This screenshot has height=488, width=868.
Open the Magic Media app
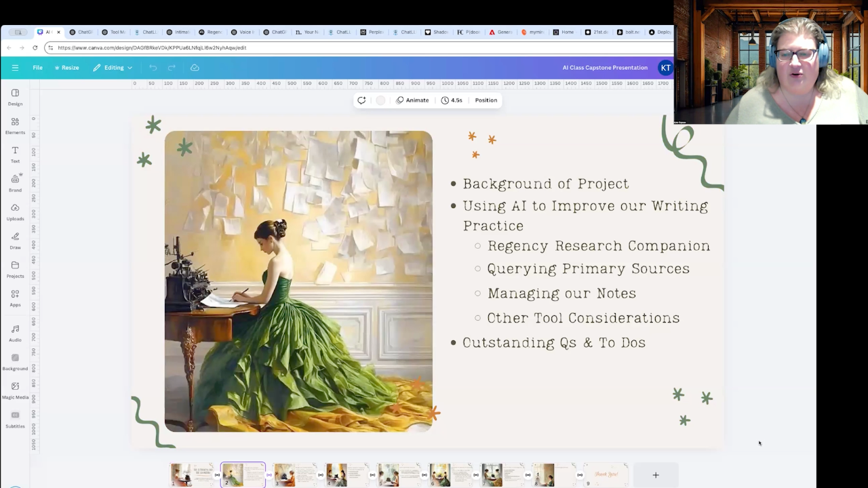point(15,390)
